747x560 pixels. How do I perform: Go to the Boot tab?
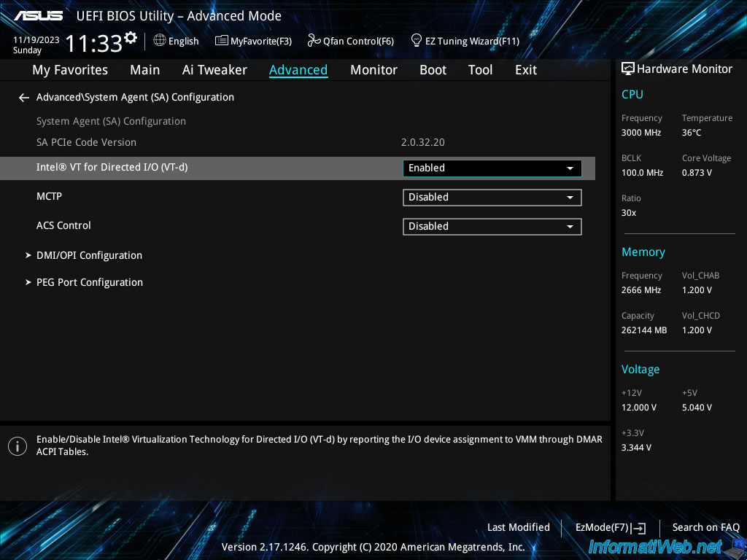(433, 70)
